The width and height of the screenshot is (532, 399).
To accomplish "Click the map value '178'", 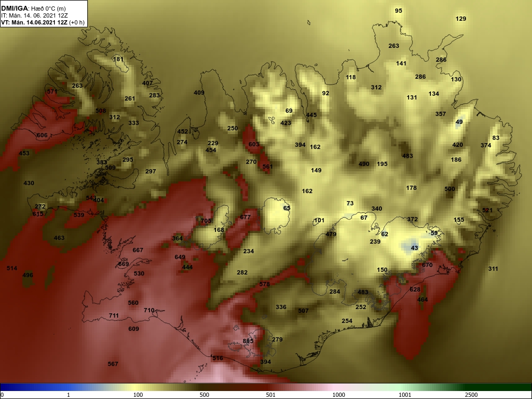I will [x=411, y=188].
